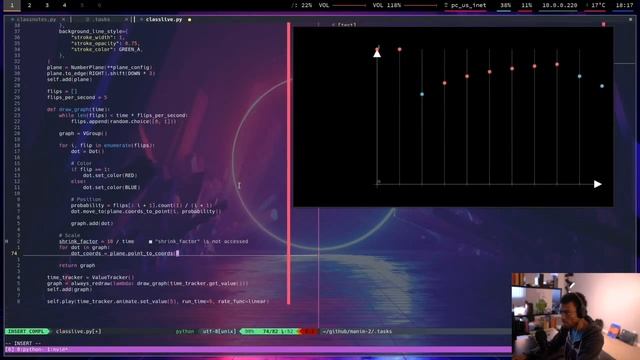Click the dot_coords line at the cursor

(124, 253)
